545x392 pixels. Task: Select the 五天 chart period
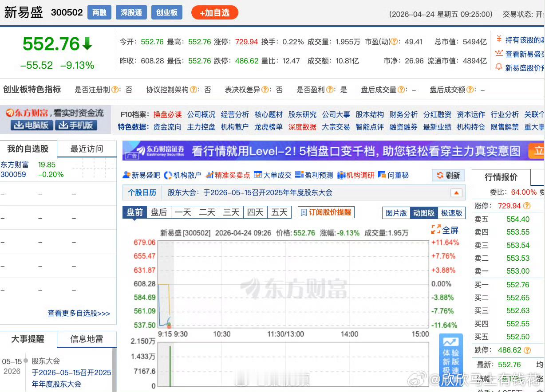[279, 212]
